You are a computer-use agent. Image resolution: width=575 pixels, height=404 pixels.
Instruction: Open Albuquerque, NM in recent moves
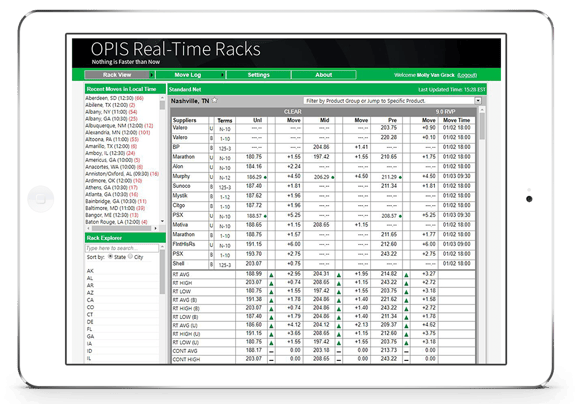119,126
